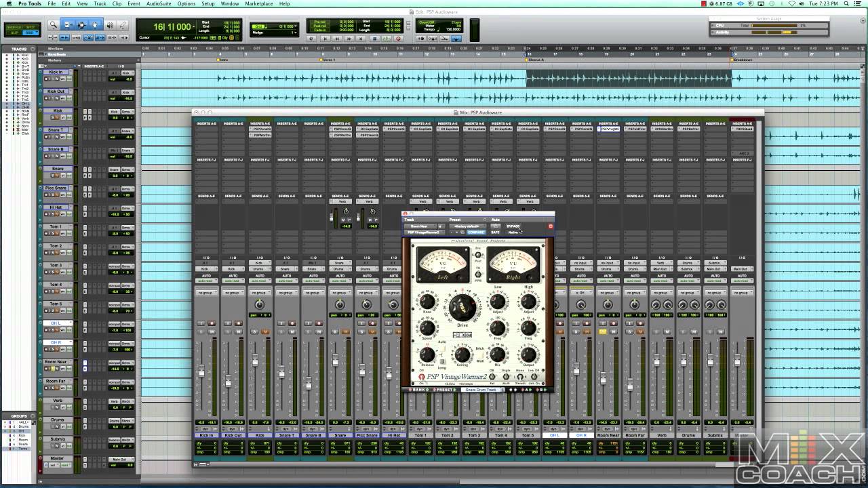Viewport: 868px width, 488px height.
Task: Select the Grabber hand tool
Action: (x=96, y=24)
